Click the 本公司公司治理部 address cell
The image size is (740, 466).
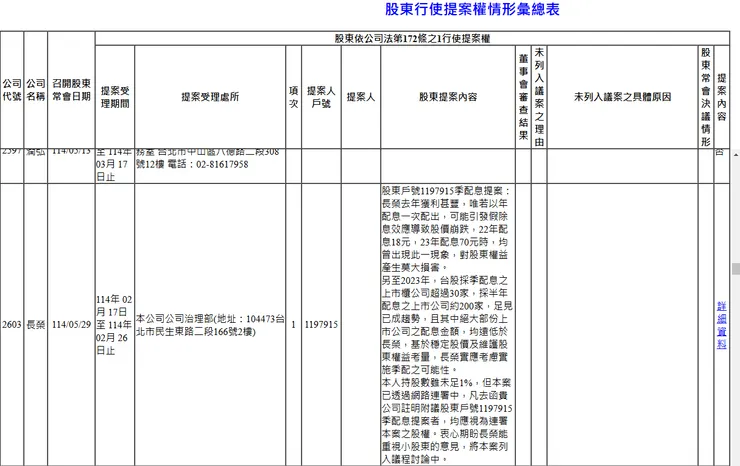pyautogui.click(x=210, y=325)
